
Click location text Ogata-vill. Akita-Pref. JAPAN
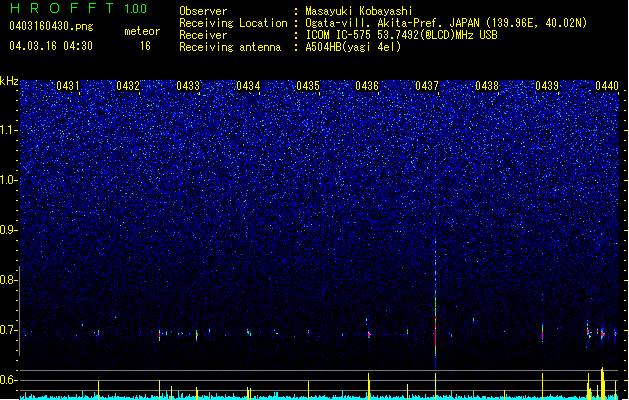click(x=393, y=23)
